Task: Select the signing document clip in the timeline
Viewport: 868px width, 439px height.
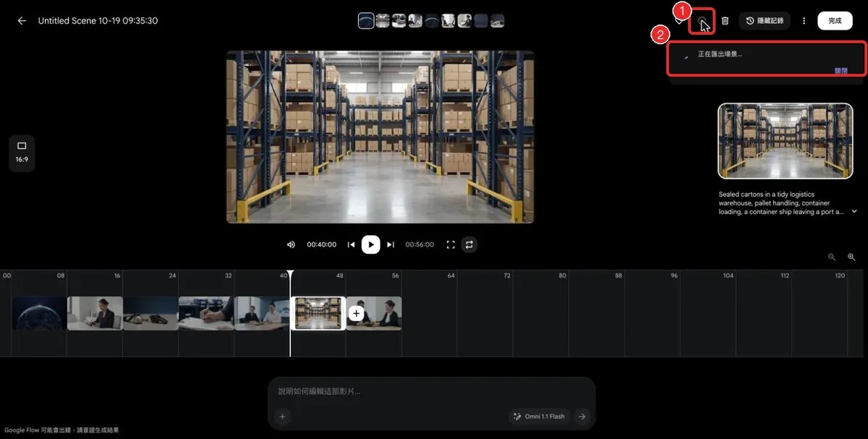Action: pos(206,313)
